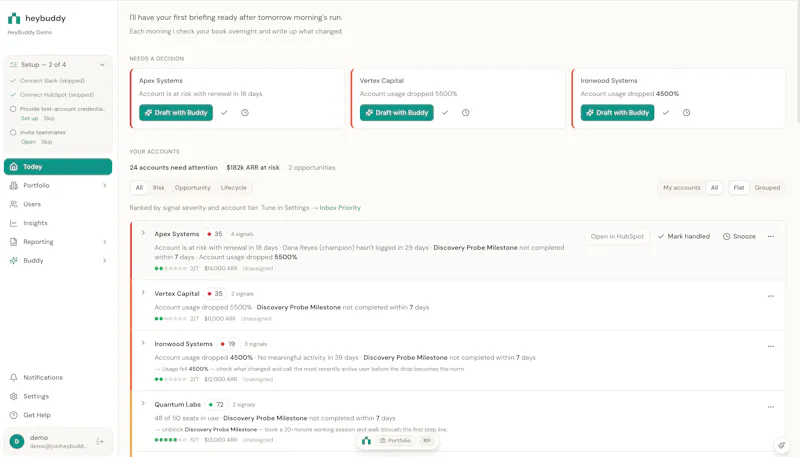The image size is (800, 457).
Task: Click the Vertex Capital 2/7 progress dots
Action: 170,319
